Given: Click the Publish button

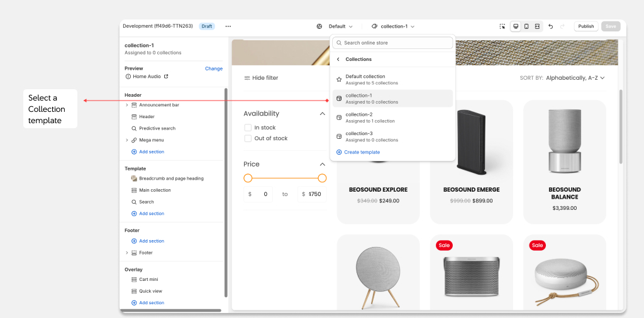Looking at the screenshot, I should (586, 26).
